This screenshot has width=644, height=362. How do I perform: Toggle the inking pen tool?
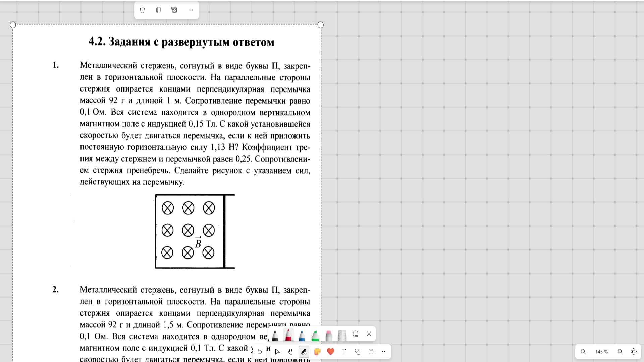pyautogui.click(x=304, y=352)
